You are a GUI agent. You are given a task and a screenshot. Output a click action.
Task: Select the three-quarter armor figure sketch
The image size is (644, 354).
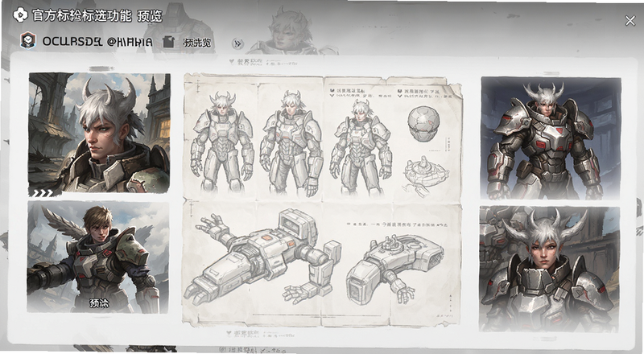tap(361, 147)
